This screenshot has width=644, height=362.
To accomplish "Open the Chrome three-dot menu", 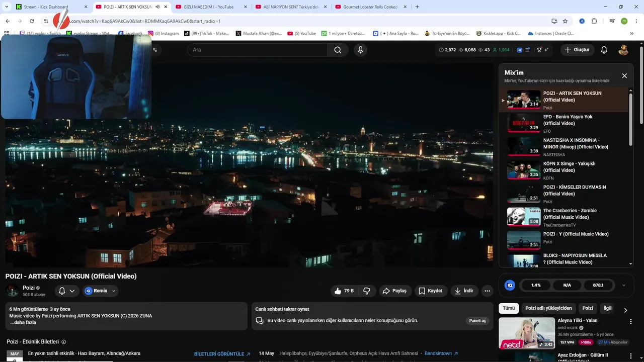I will (636, 21).
